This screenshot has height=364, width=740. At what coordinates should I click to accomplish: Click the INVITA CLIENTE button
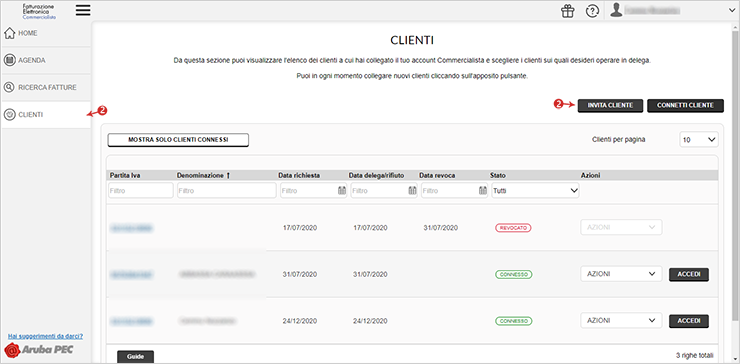610,105
